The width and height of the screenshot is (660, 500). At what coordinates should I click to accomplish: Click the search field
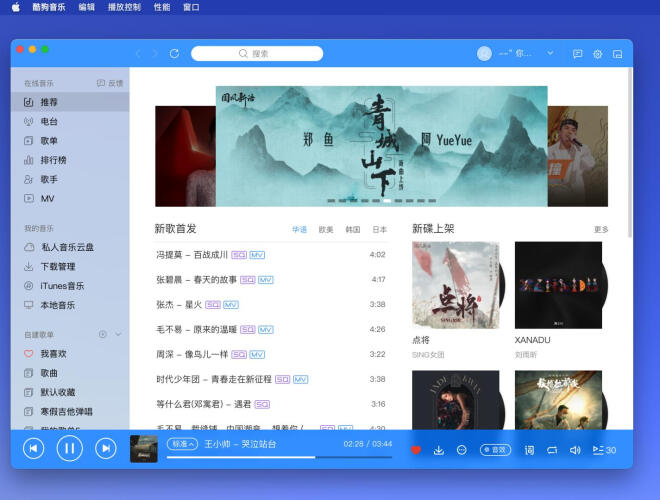[257, 53]
